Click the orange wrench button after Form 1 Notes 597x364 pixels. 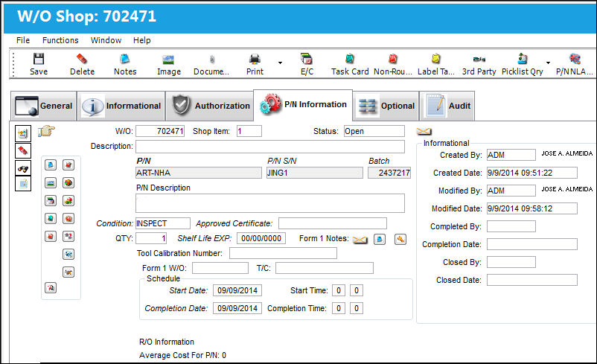pyautogui.click(x=400, y=239)
